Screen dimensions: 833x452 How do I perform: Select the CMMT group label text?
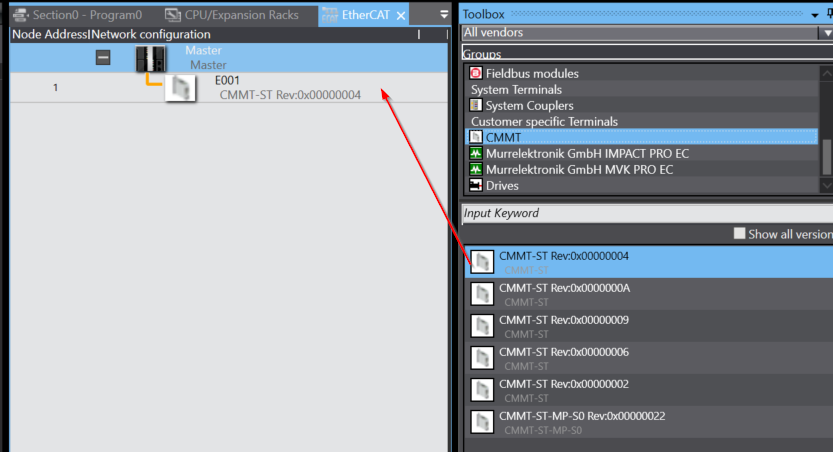[x=503, y=138]
